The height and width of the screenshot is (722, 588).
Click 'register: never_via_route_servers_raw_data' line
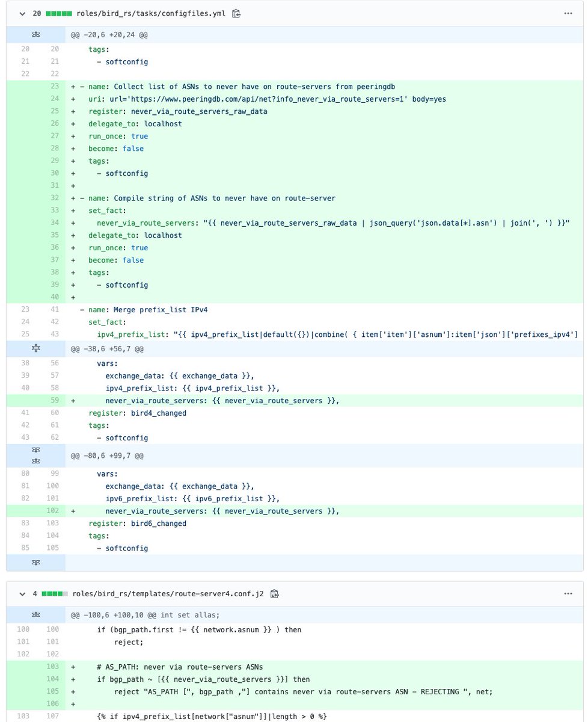pos(177,111)
